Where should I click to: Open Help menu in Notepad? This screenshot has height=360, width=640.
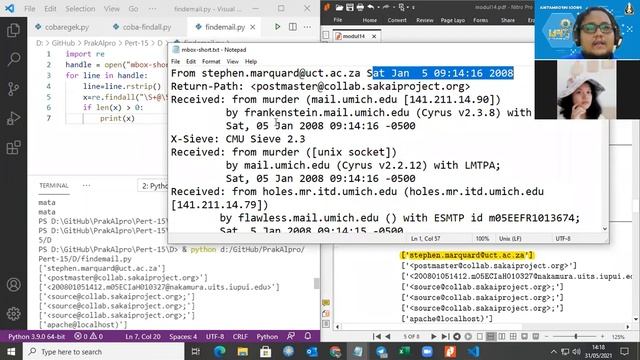251,62
